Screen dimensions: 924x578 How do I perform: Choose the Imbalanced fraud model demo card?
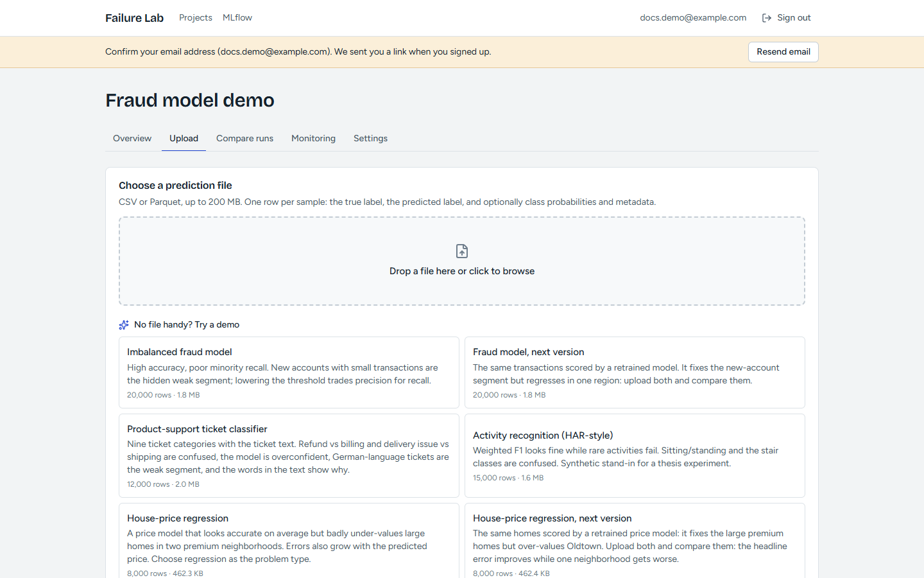(289, 372)
